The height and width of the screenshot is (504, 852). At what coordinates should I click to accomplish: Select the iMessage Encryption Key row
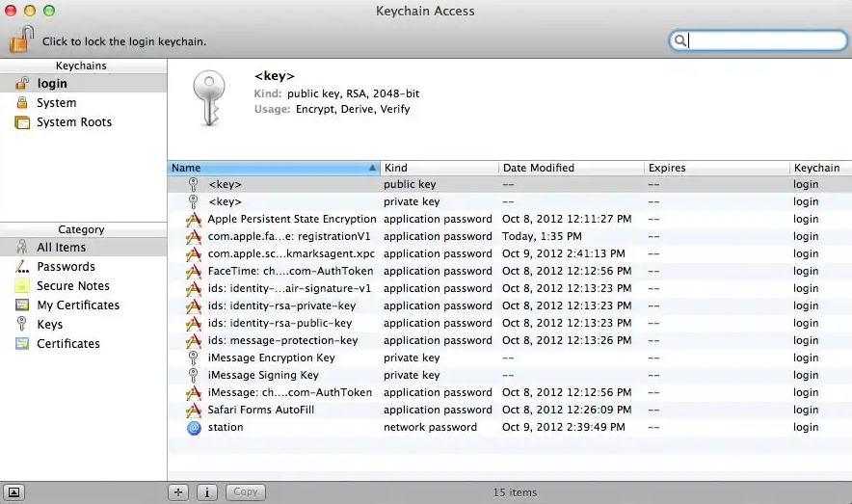[271, 358]
